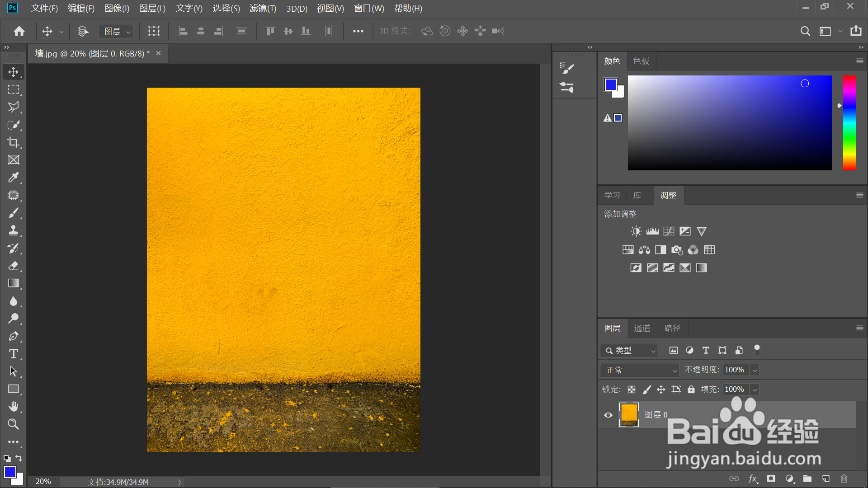Select the Hand tool
Image resolution: width=868 pixels, height=488 pixels.
tap(13, 407)
